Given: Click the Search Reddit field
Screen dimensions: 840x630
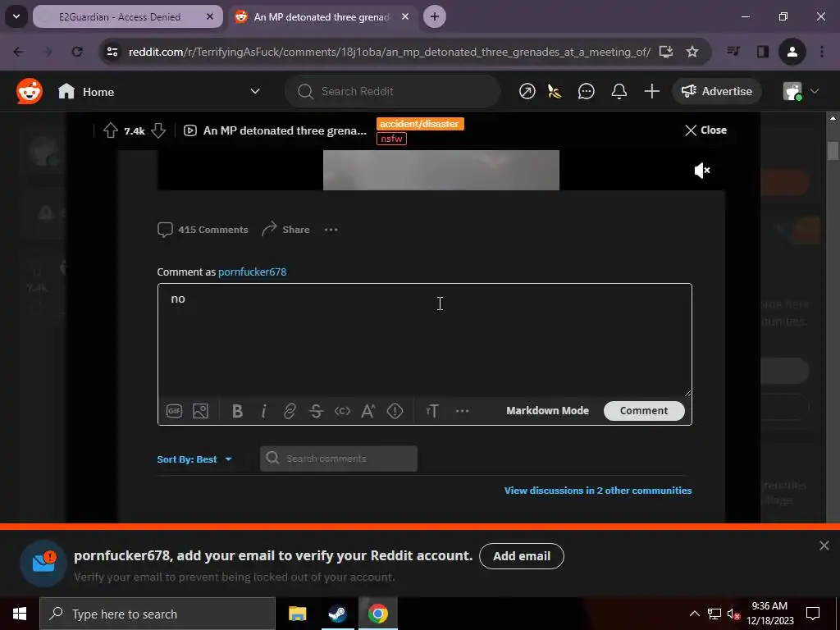Looking at the screenshot, I should 393,92.
